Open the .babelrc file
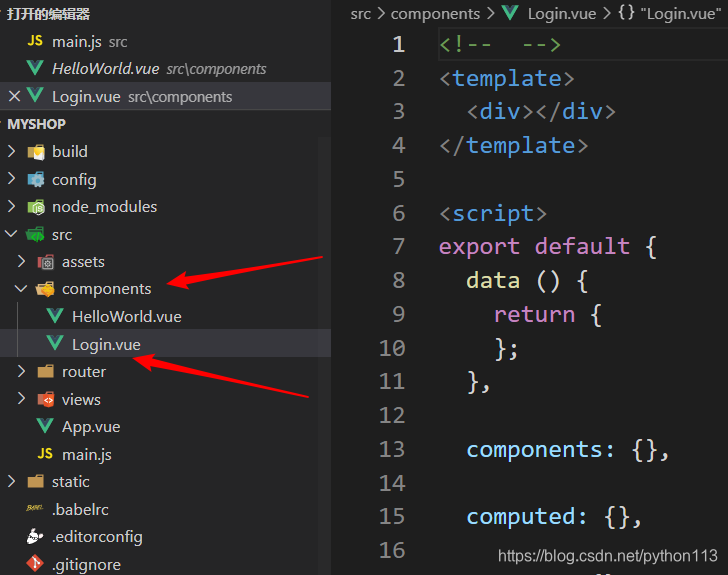This screenshot has width=728, height=575. click(165, 509)
